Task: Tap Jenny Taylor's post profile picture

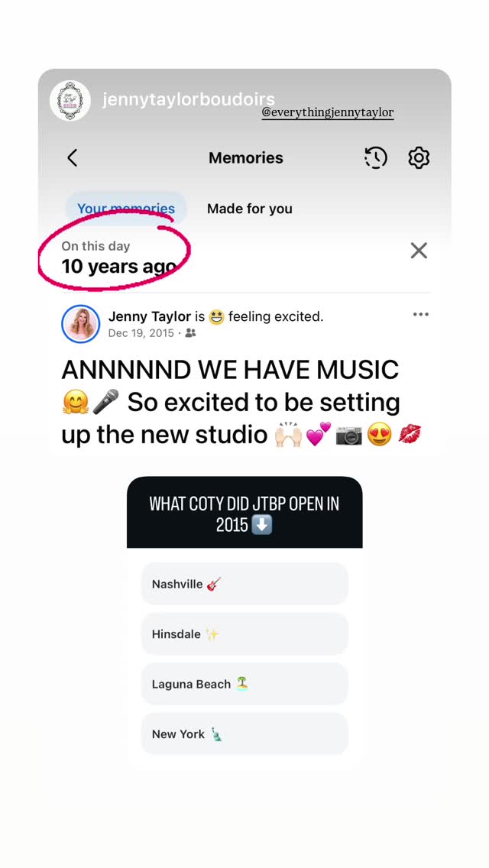Action: (x=81, y=324)
